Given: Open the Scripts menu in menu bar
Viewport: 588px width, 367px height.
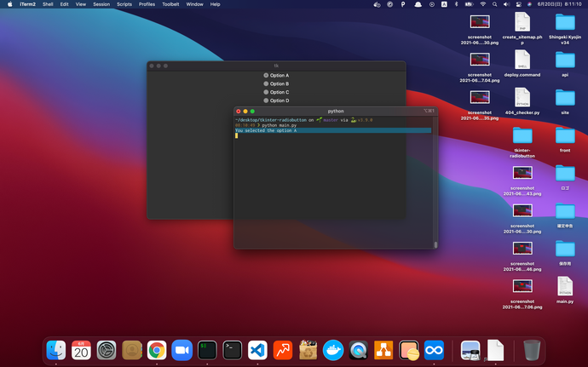Looking at the screenshot, I should point(124,4).
